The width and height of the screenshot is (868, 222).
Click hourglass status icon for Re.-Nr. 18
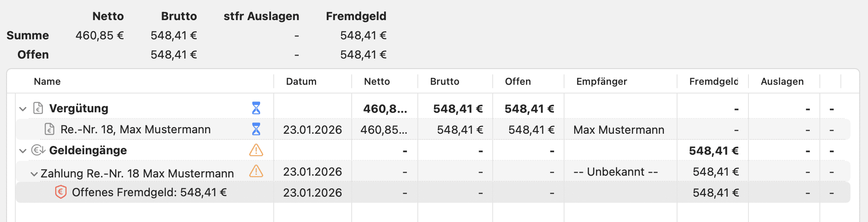coord(256,129)
